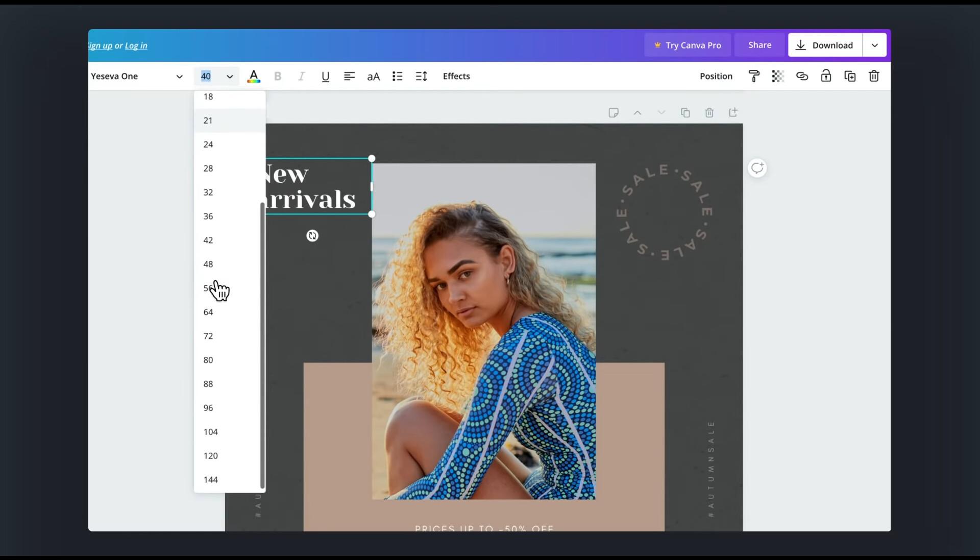Move page down arrow
The width and height of the screenshot is (980, 560).
pyautogui.click(x=661, y=113)
